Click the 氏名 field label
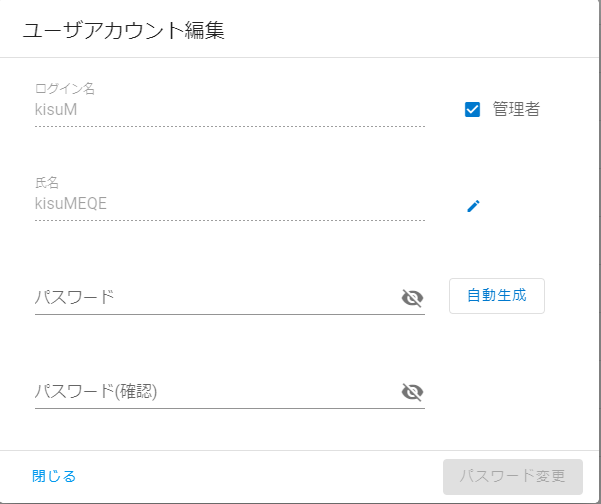This screenshot has width=601, height=504. (x=47, y=183)
